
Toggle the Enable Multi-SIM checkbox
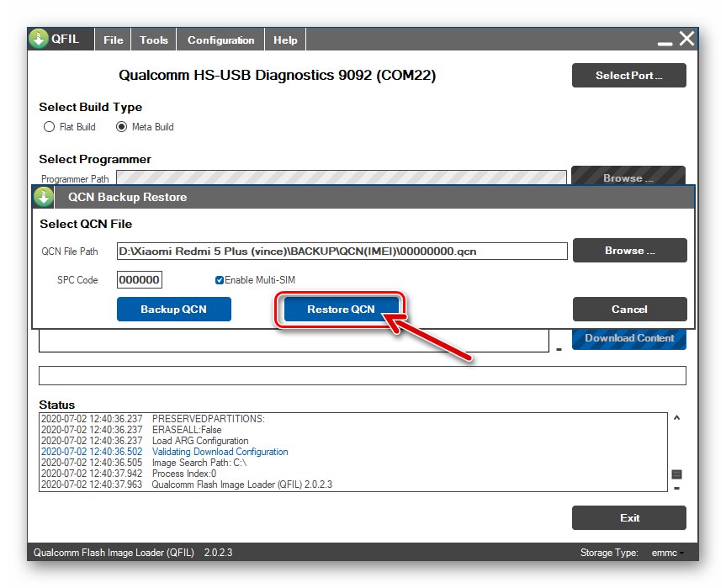tap(220, 280)
